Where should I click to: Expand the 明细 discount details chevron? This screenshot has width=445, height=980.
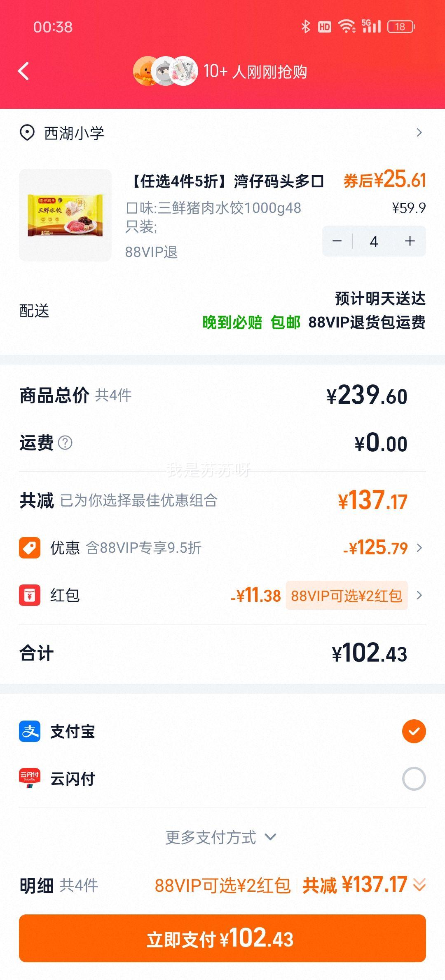pyautogui.click(x=419, y=885)
